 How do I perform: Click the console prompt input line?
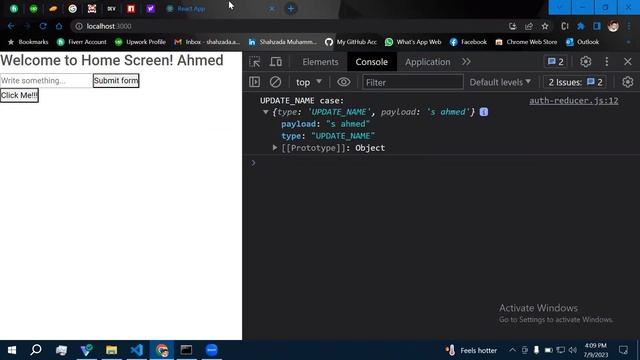coord(441,163)
